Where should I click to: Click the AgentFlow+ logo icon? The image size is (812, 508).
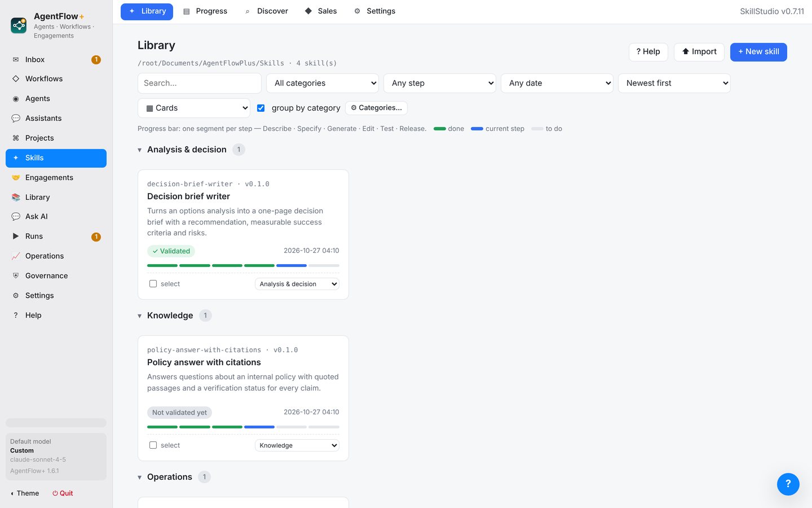click(x=19, y=25)
